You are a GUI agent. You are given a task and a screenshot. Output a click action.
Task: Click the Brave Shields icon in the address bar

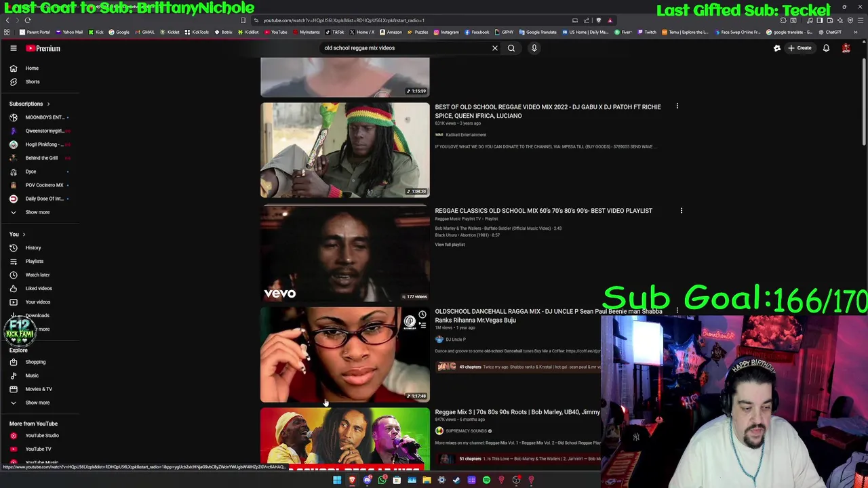click(598, 20)
